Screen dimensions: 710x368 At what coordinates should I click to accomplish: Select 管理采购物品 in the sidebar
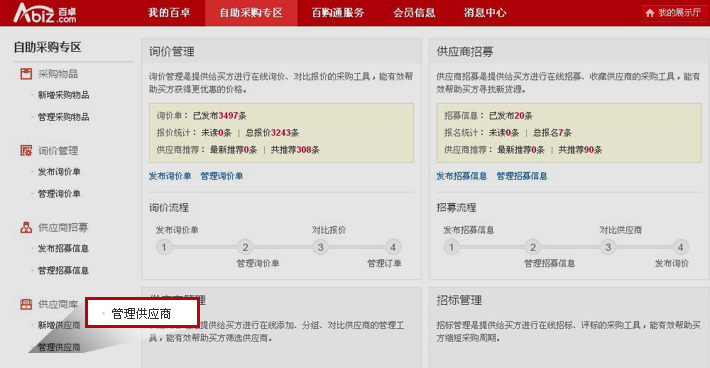click(x=63, y=117)
